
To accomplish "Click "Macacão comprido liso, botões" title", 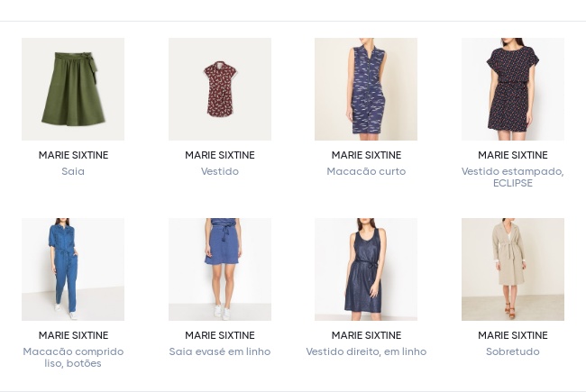I will coord(73,357).
